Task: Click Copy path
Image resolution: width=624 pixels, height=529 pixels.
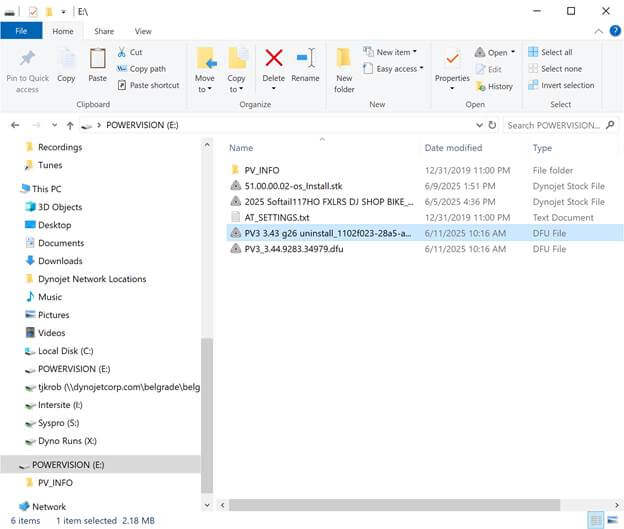Action: click(141, 69)
